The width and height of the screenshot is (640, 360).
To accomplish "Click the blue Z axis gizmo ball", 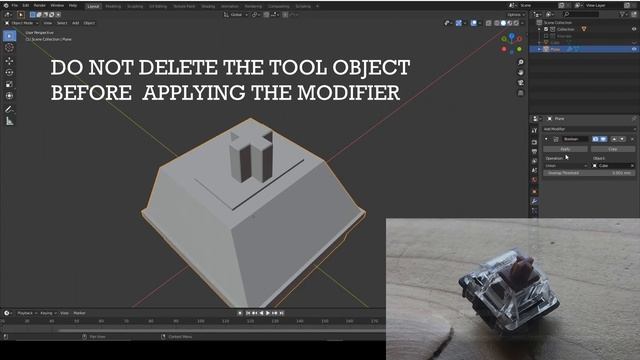I will coord(512,36).
